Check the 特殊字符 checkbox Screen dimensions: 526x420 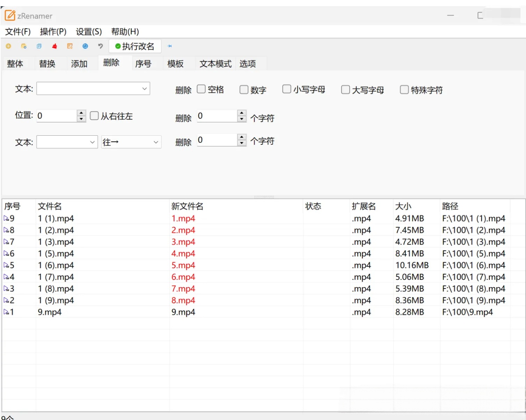404,90
